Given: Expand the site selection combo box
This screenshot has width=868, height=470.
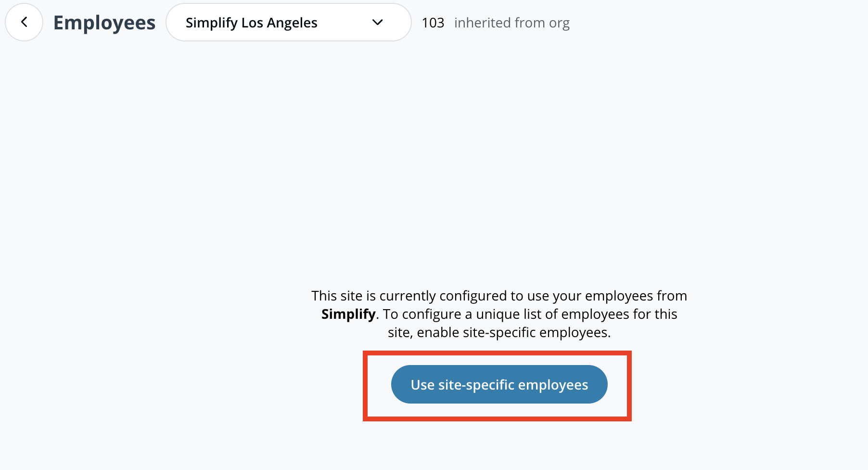Looking at the screenshot, I should coord(288,22).
